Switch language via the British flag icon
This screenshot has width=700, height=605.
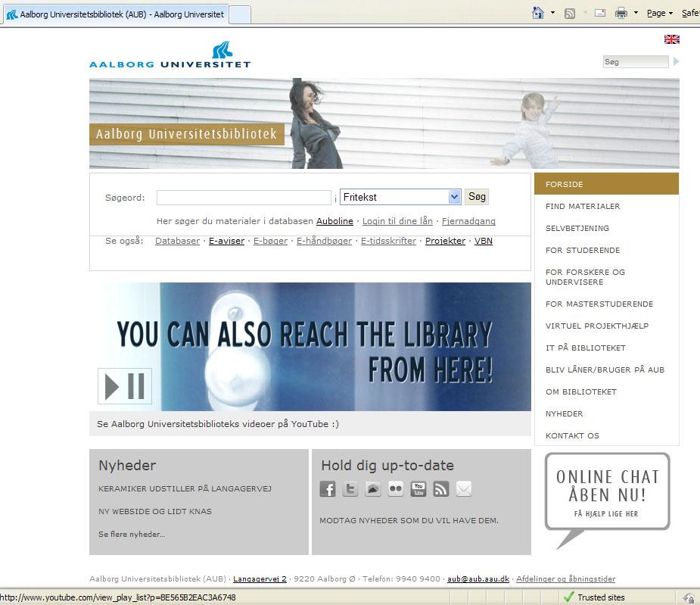coord(671,39)
